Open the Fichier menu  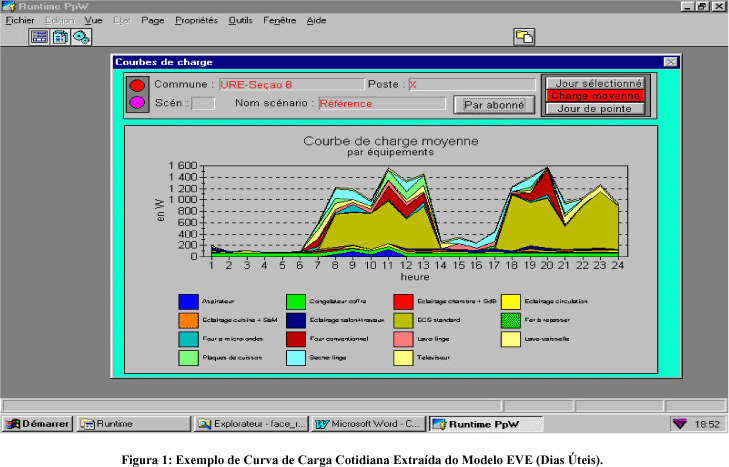(20, 20)
